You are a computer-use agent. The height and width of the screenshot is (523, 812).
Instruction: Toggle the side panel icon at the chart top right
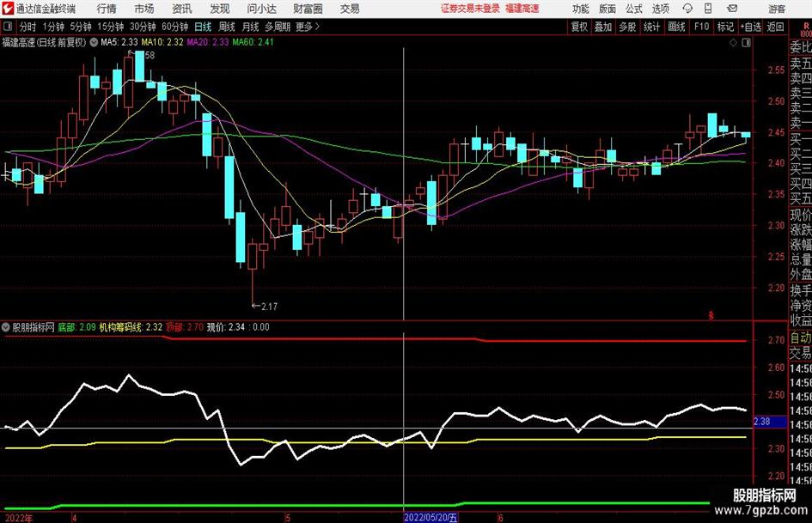point(746,43)
